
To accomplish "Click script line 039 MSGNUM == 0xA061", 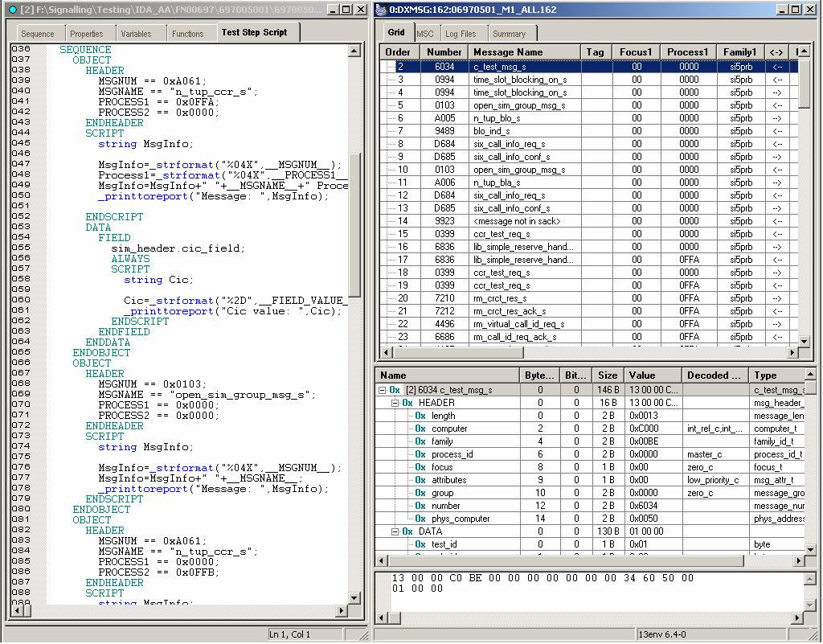I will click(152, 81).
